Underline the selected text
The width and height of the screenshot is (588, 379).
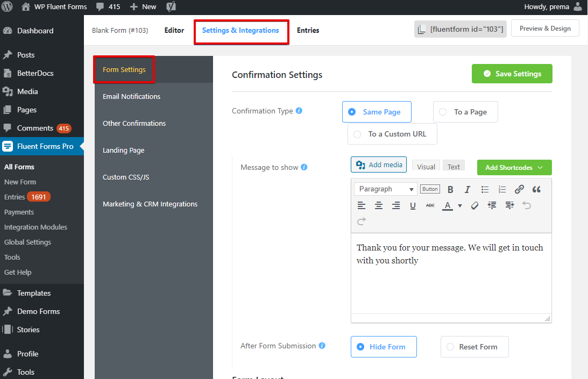413,205
